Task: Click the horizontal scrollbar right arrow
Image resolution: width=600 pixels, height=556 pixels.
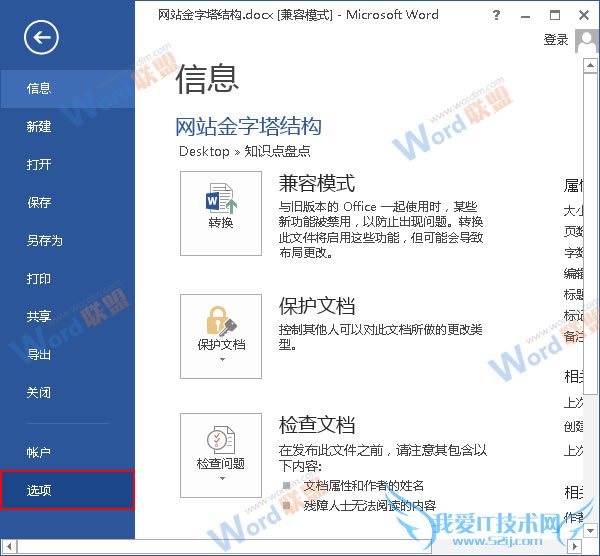Action: 574,546
